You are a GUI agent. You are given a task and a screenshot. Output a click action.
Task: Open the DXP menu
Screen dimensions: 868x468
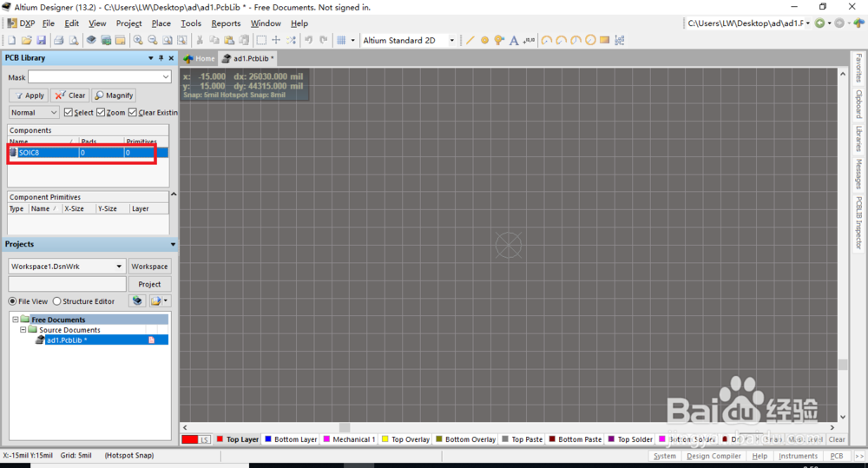[21, 23]
